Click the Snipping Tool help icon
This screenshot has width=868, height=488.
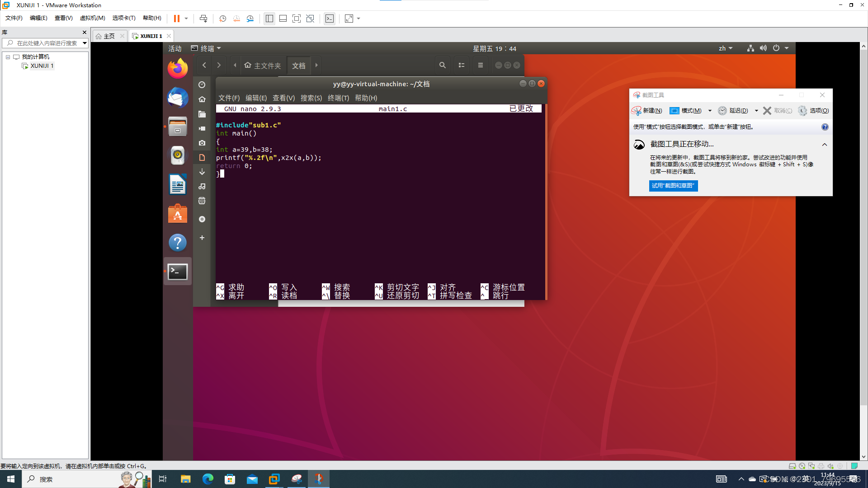(x=825, y=127)
